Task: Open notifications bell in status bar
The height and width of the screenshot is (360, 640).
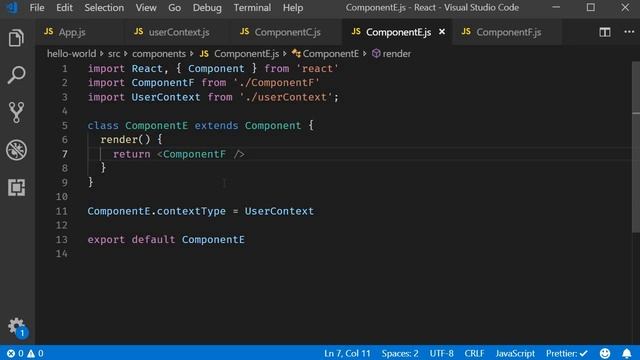Action: tap(627, 353)
